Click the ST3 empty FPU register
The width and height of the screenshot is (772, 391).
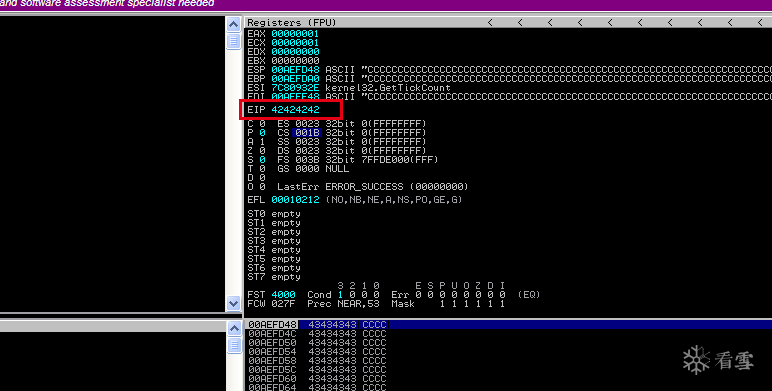pos(274,241)
